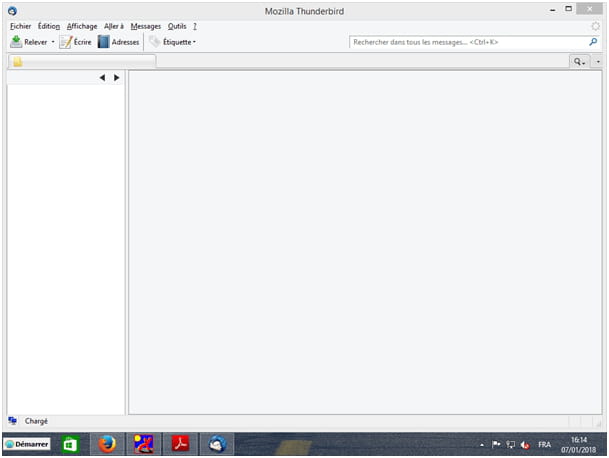Open the Messages menu
This screenshot has width=609, height=458.
tap(146, 26)
